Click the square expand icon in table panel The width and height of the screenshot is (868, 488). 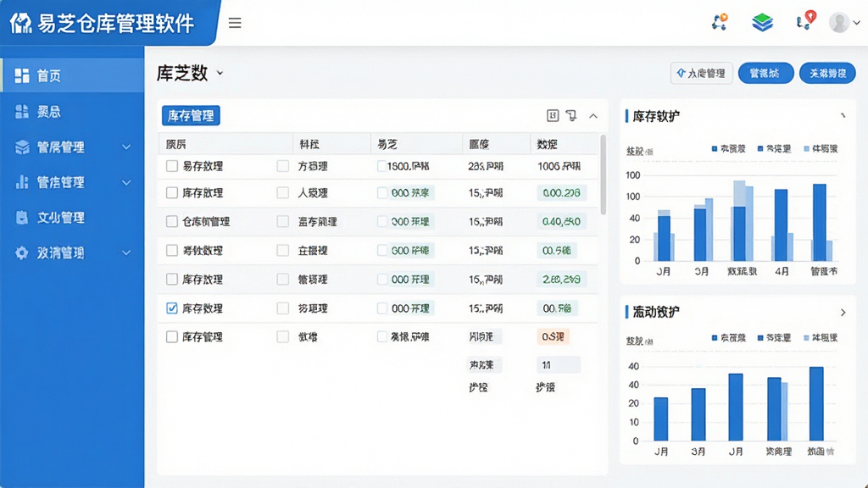coord(553,115)
